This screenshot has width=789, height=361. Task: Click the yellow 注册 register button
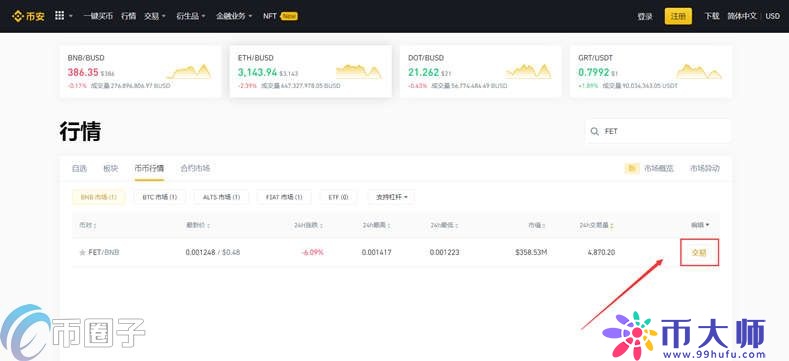click(x=678, y=16)
